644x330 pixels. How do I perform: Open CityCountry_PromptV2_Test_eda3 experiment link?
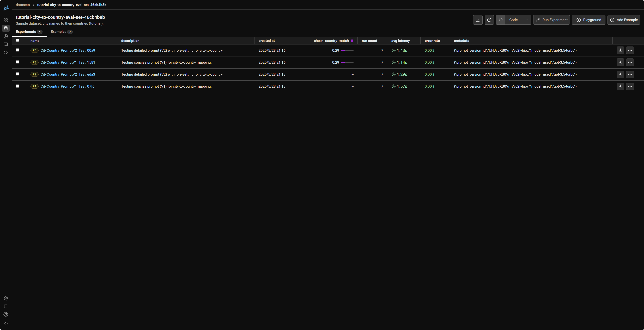click(x=68, y=74)
